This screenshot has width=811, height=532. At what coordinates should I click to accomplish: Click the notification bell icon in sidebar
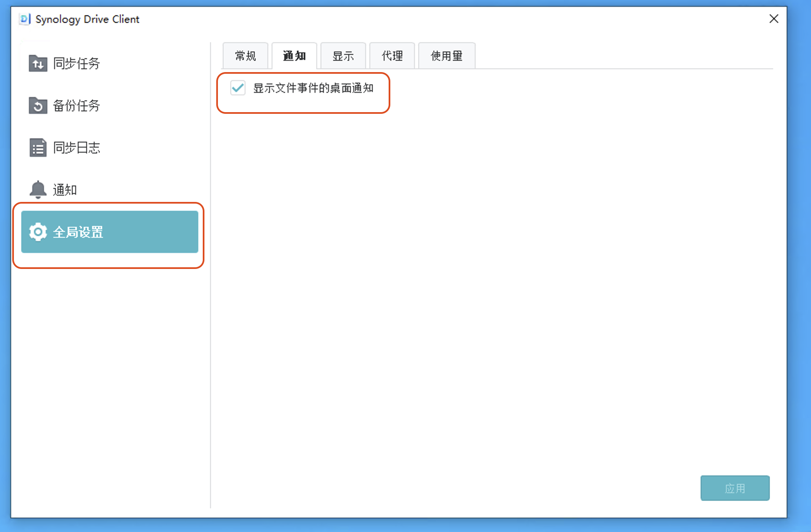coord(38,190)
